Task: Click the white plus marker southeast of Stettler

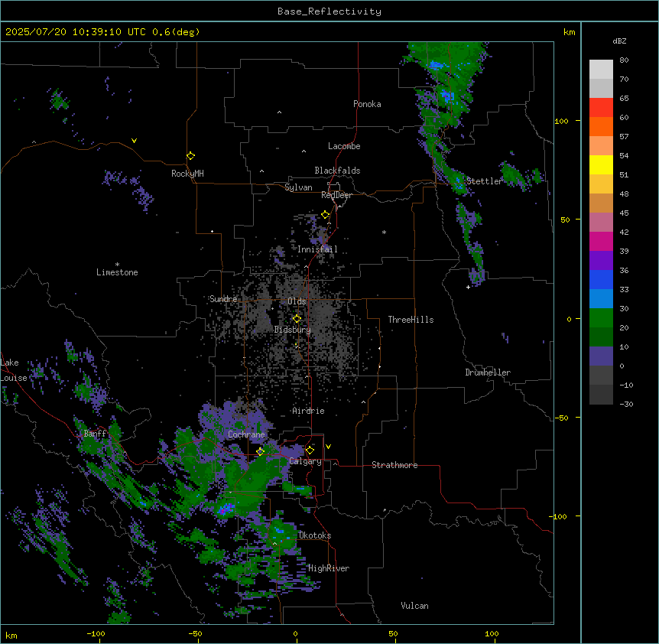Action: (468, 287)
